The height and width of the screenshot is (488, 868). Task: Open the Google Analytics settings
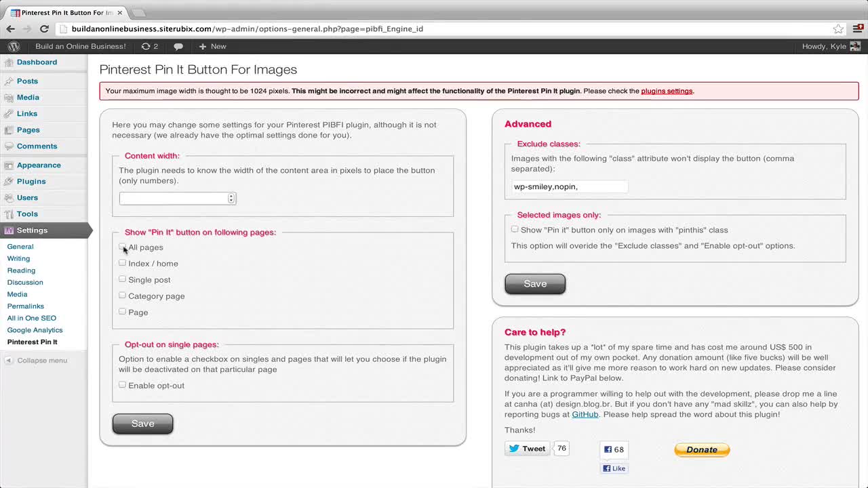click(x=35, y=330)
